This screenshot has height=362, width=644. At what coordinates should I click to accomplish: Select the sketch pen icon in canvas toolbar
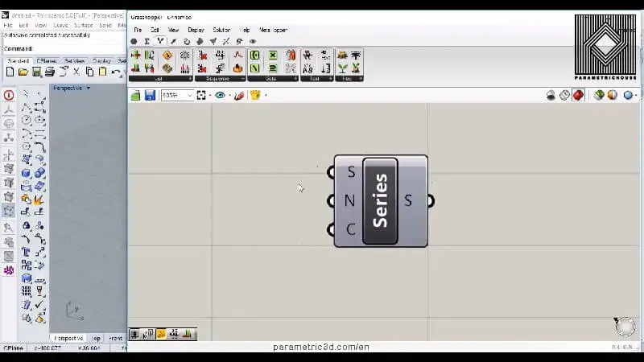coord(239,95)
